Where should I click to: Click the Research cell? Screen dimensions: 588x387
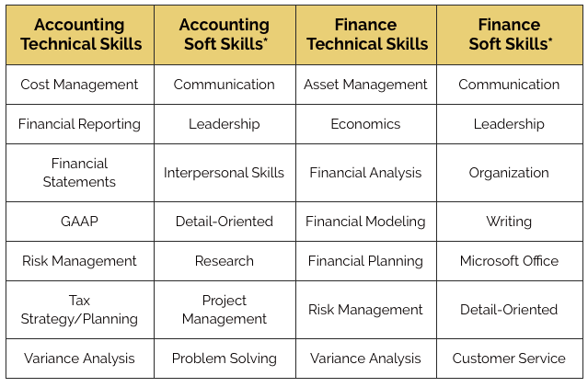click(225, 261)
